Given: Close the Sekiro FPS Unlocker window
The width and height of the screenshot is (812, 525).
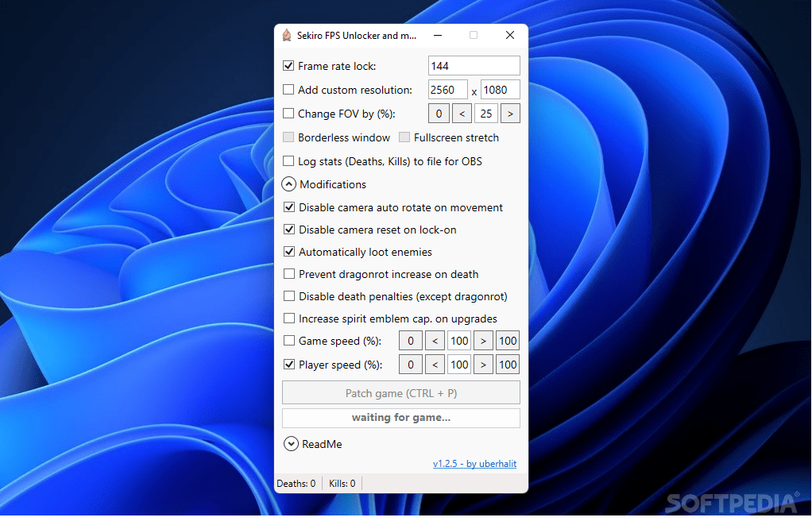Looking at the screenshot, I should (510, 35).
